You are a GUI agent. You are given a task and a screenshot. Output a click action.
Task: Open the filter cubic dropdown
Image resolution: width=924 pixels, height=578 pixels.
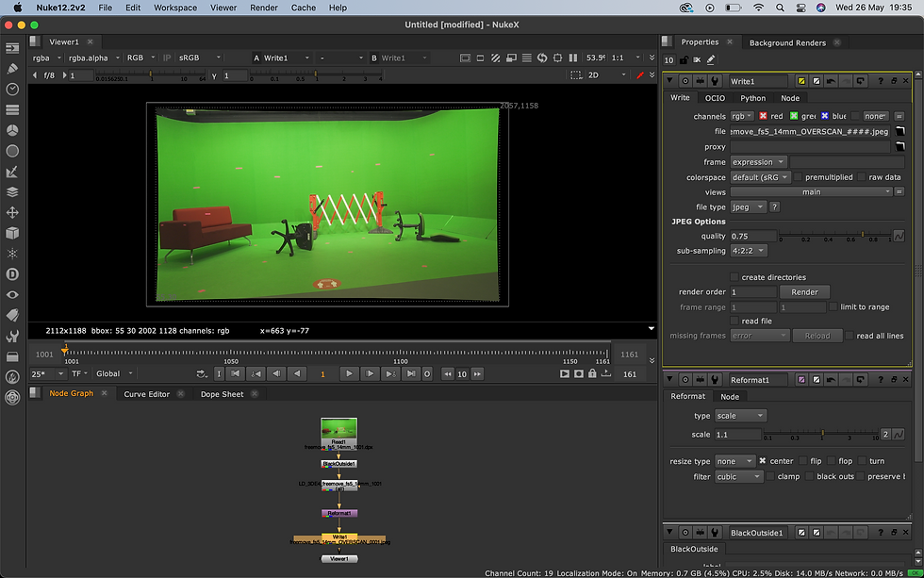(739, 477)
